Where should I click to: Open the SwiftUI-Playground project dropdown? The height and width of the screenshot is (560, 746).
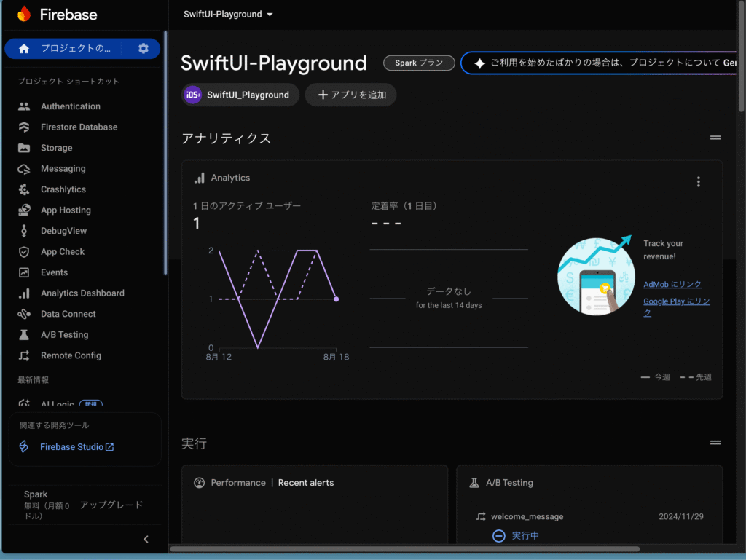click(228, 15)
